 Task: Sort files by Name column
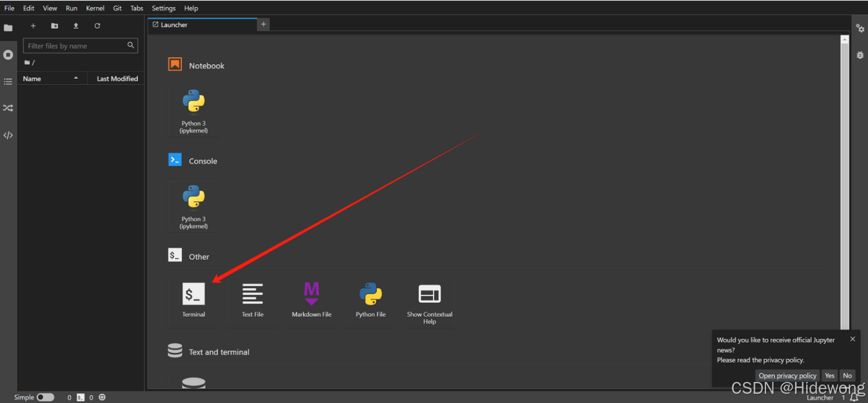(x=32, y=79)
